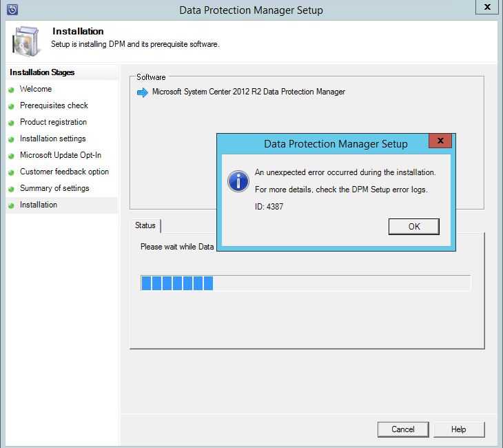Click the DPM setup title bar icon

pos(12,10)
